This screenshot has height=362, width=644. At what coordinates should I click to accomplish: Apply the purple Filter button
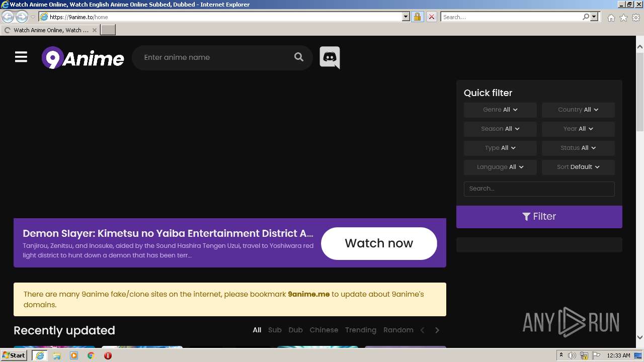tap(539, 217)
